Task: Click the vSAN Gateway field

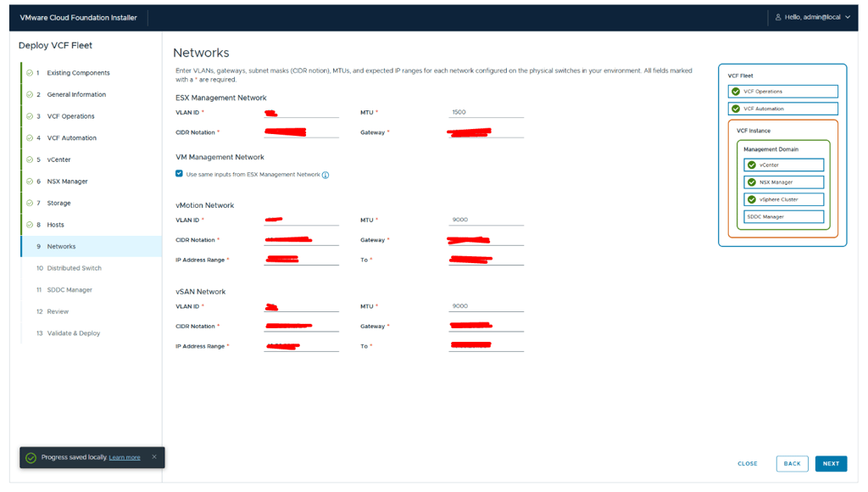Action: tap(486, 327)
